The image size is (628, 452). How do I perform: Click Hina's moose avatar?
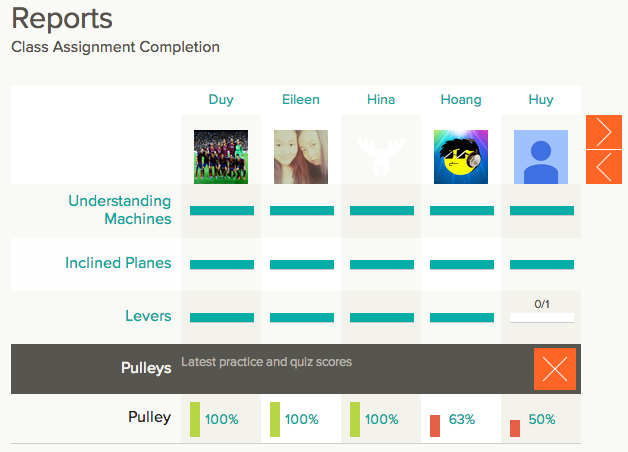(x=381, y=157)
